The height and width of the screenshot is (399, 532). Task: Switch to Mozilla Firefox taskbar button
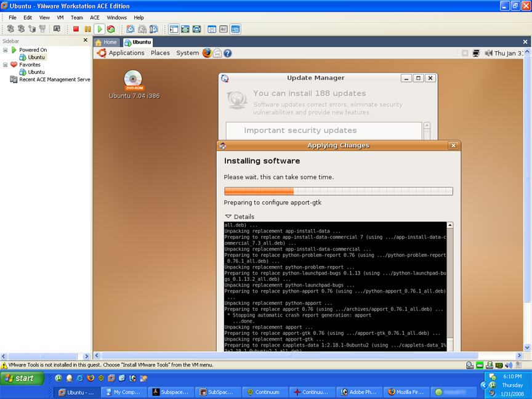[407, 392]
